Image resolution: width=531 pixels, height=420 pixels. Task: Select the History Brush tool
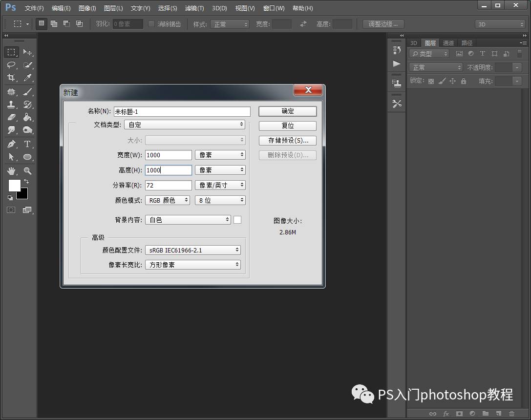pyautogui.click(x=27, y=105)
